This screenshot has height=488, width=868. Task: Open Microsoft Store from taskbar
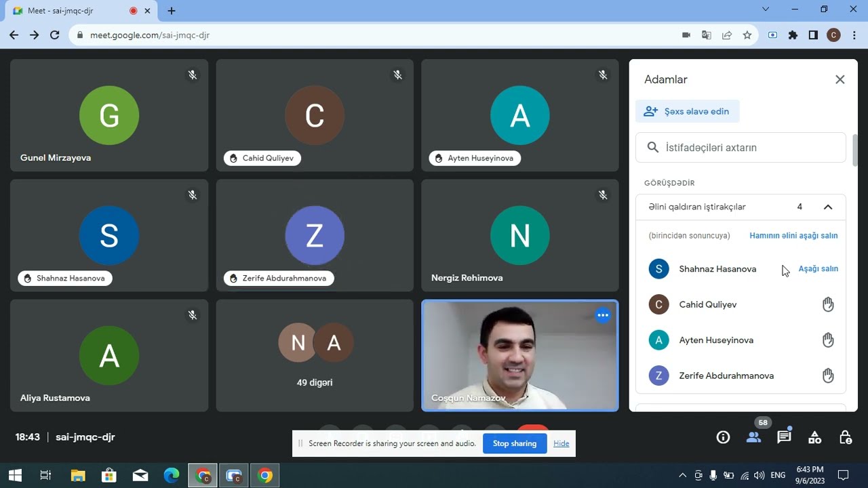click(109, 475)
